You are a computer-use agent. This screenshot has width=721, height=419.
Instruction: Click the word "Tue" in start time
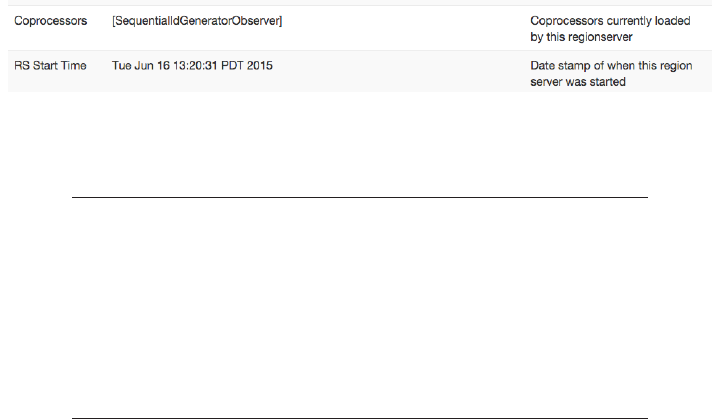click(x=121, y=66)
